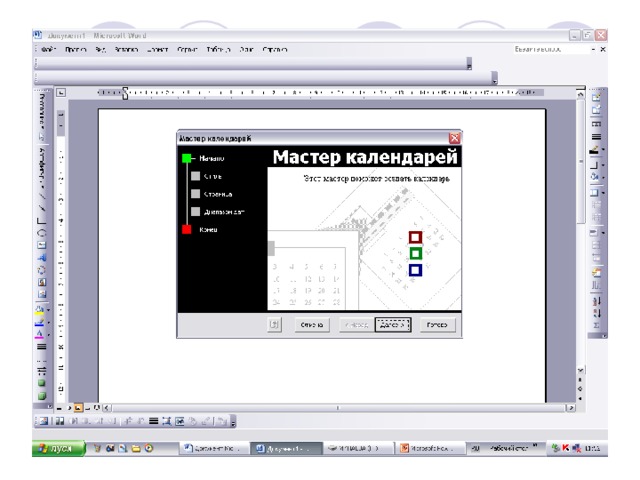Viewport: 640px width, 480px height.
Task: Select the 'Стиль' step in the wizard sidebar
Action: pyautogui.click(x=211, y=176)
